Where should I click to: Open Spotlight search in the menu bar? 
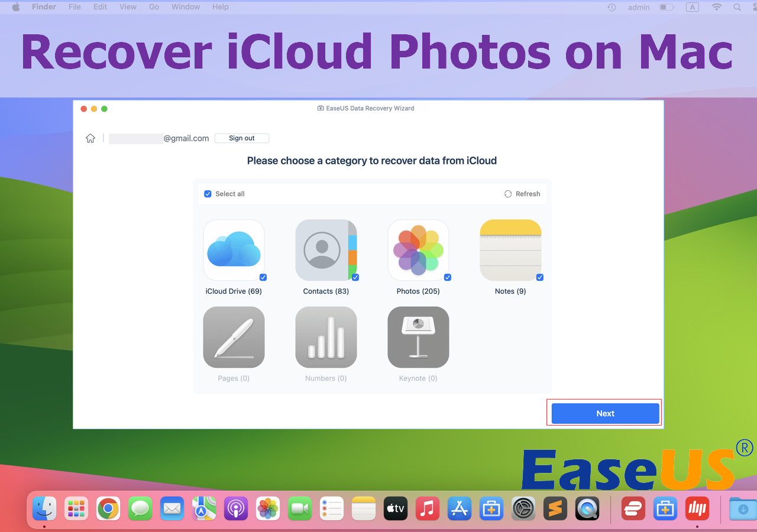click(737, 7)
